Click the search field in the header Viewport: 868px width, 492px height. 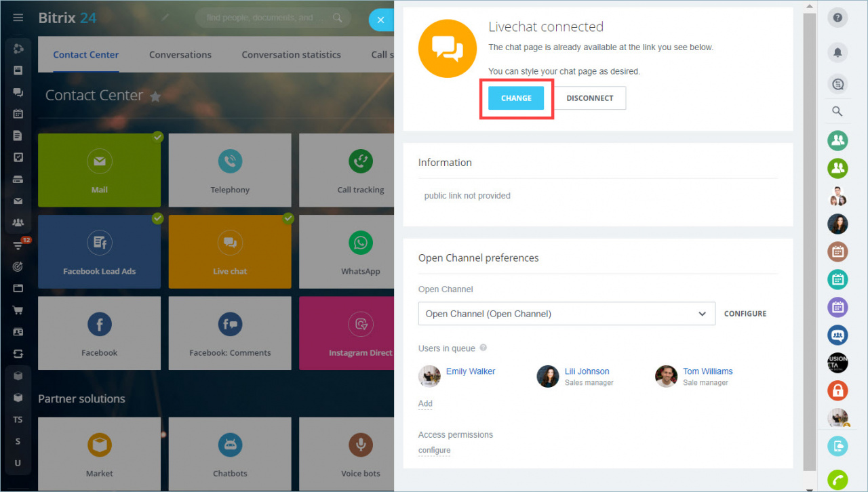click(273, 18)
